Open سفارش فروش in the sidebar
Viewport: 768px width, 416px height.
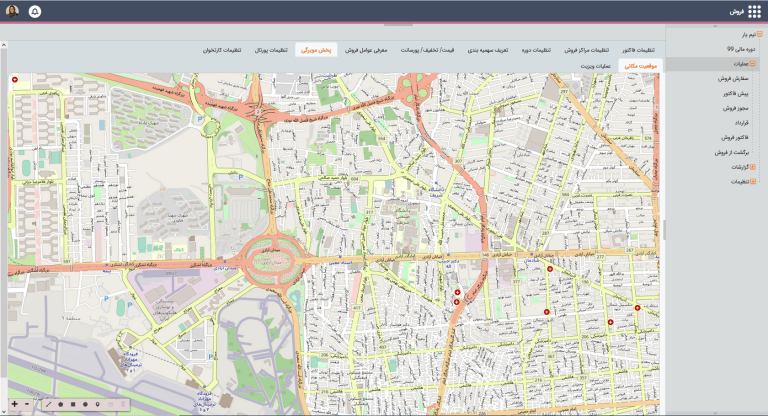point(733,79)
